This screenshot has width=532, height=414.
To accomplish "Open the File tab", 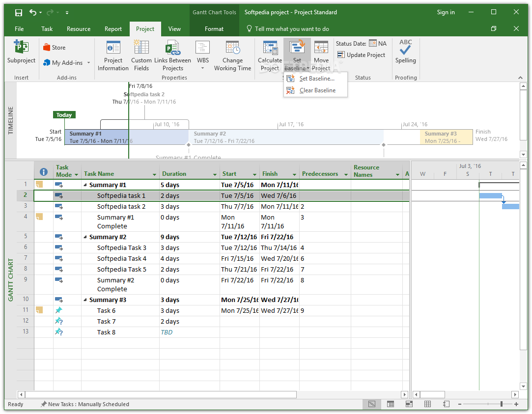I will point(19,29).
